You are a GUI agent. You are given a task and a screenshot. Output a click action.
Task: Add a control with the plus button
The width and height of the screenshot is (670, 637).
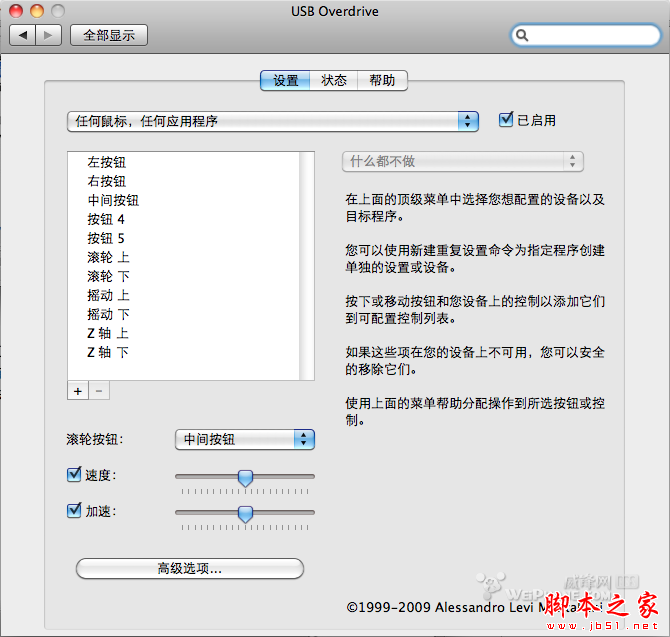(x=78, y=391)
